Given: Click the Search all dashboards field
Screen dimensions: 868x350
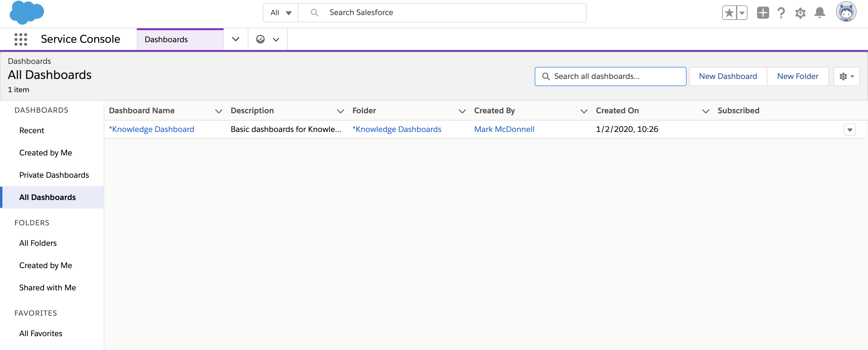Looking at the screenshot, I should tap(610, 76).
